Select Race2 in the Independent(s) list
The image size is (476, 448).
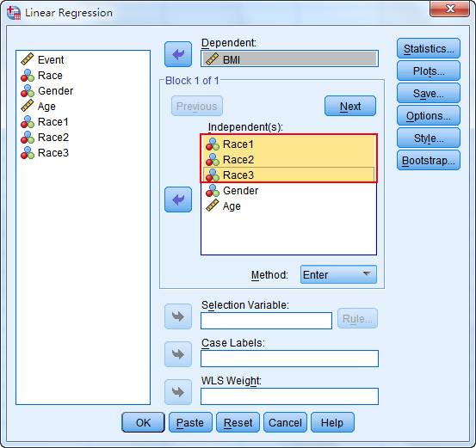tap(288, 160)
